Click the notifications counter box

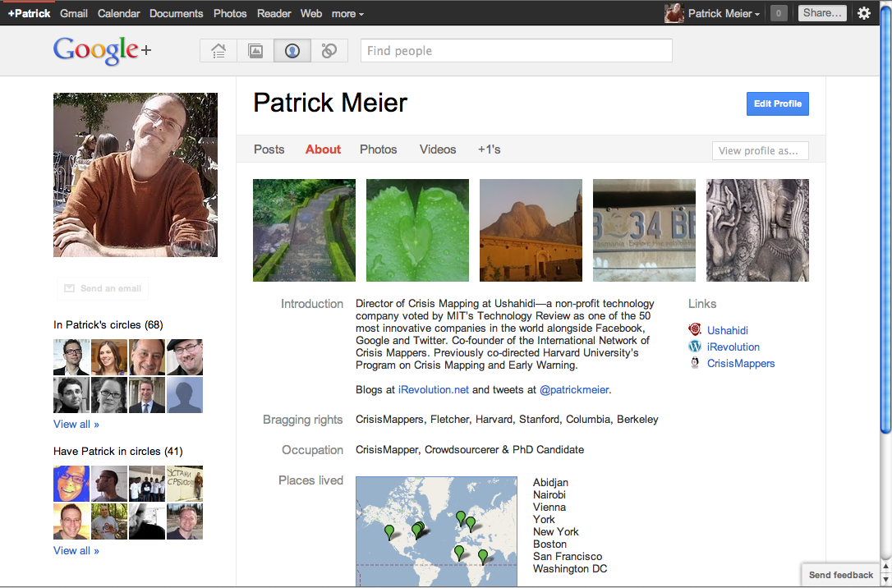779,13
